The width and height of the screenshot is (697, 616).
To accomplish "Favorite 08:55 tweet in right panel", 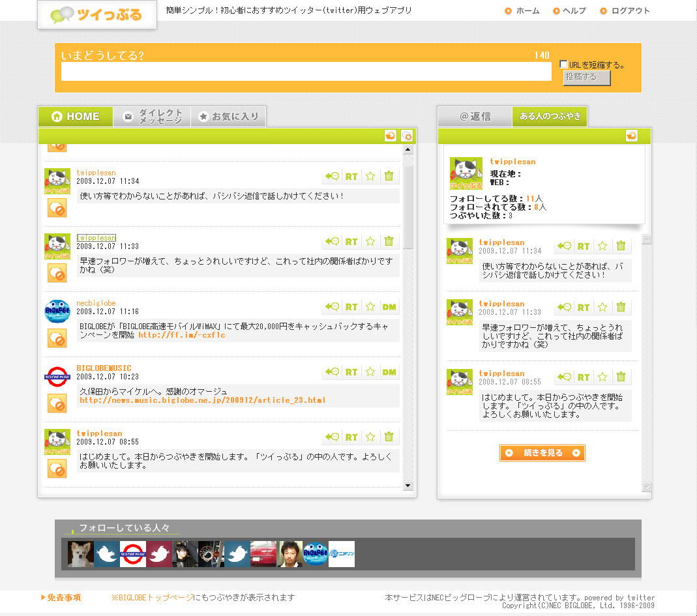I will click(x=602, y=377).
